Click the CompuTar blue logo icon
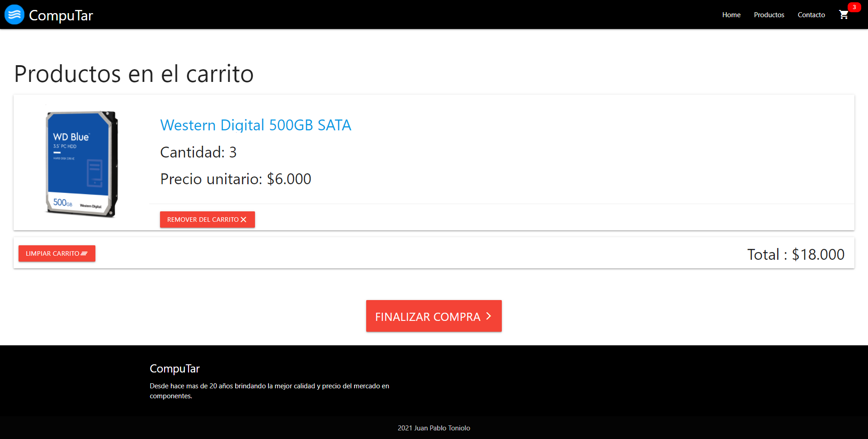This screenshot has width=868, height=439. 14,14
